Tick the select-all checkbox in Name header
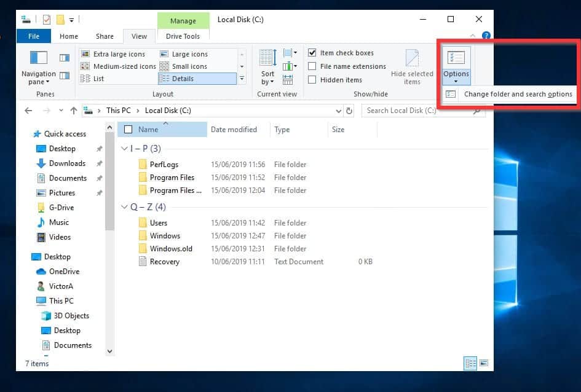The width and height of the screenshot is (581, 392). (x=128, y=129)
